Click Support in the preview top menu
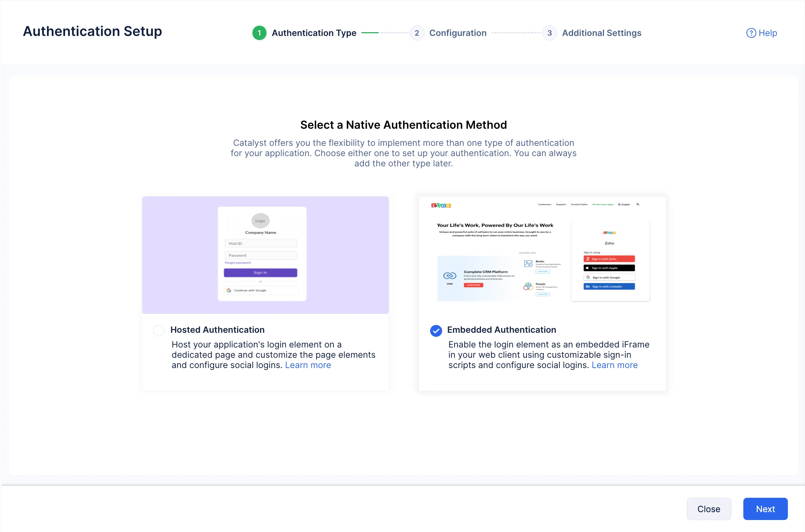 (561, 204)
